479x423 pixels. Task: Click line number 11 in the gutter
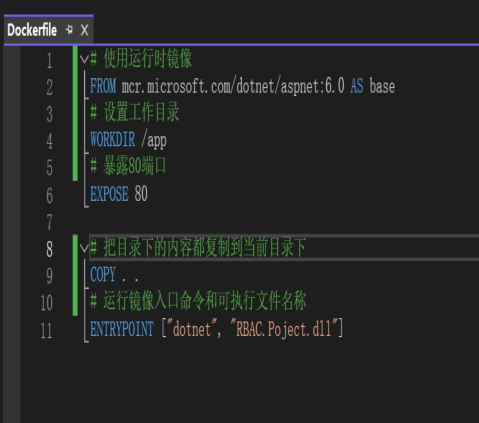click(46, 331)
